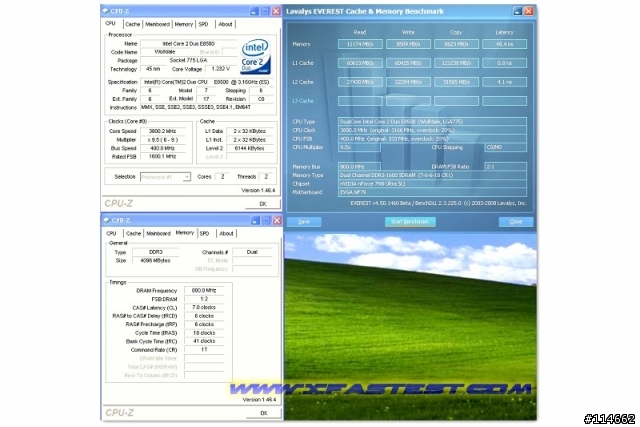Image resolution: width=640 pixels, height=427 pixels.
Task: Click the Memory Copy result box
Action: [456, 44]
